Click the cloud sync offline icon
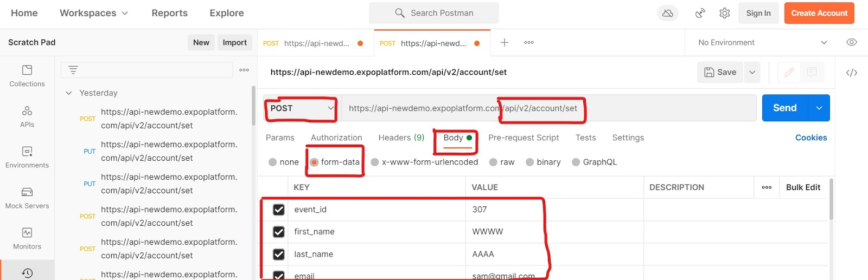Viewport: 868px width, 280px height. click(x=668, y=13)
